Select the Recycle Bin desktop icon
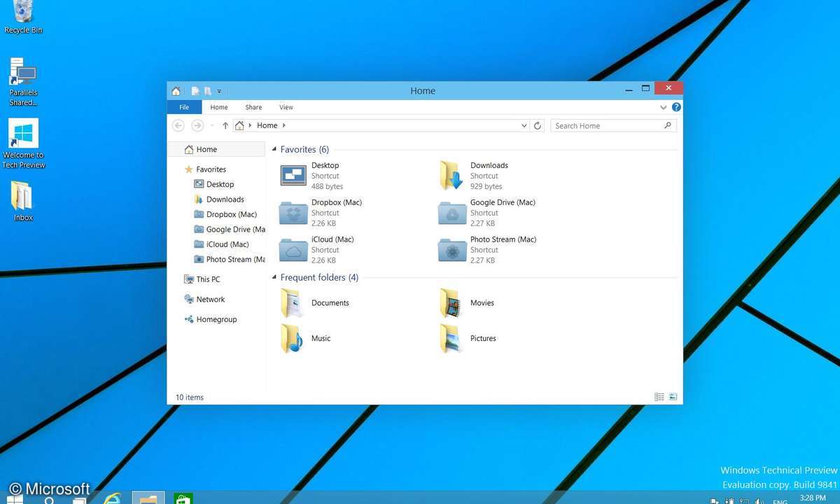The height and width of the screenshot is (504, 840). point(23,17)
